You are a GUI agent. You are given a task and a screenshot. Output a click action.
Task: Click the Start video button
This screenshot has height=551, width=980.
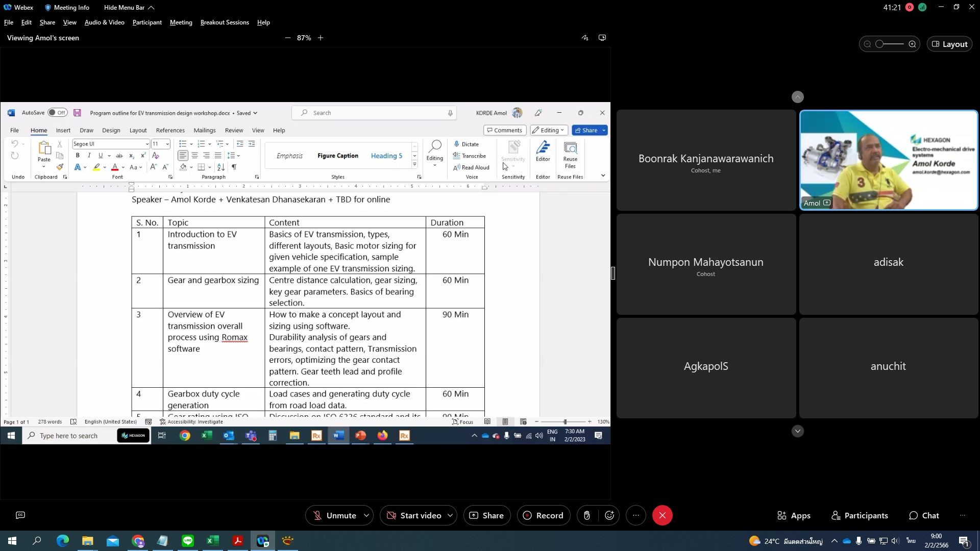coord(413,515)
